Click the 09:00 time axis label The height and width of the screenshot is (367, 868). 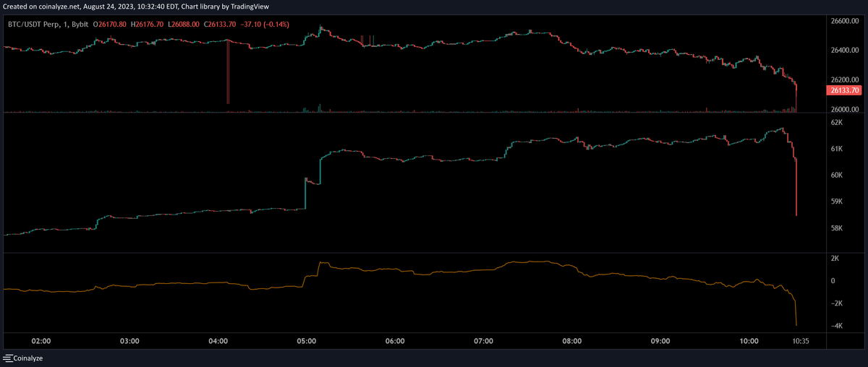click(x=660, y=341)
